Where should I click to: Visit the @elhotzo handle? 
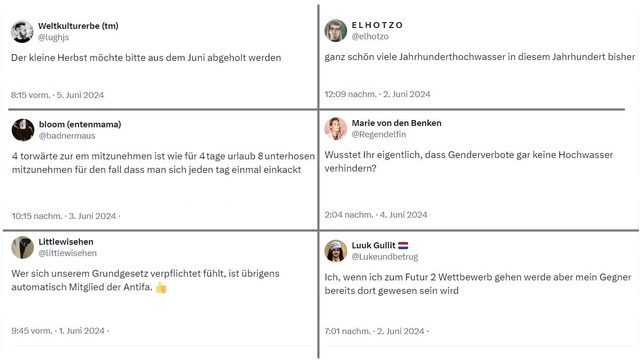tap(370, 36)
